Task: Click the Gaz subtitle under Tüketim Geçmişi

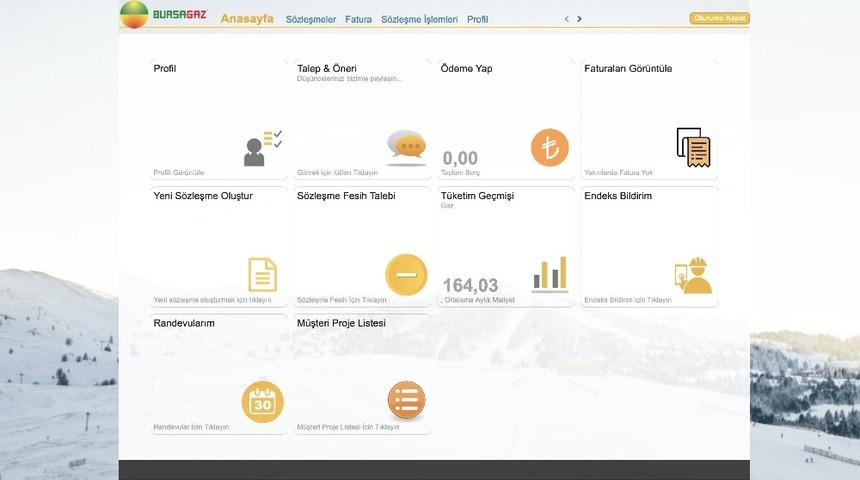Action: (446, 205)
